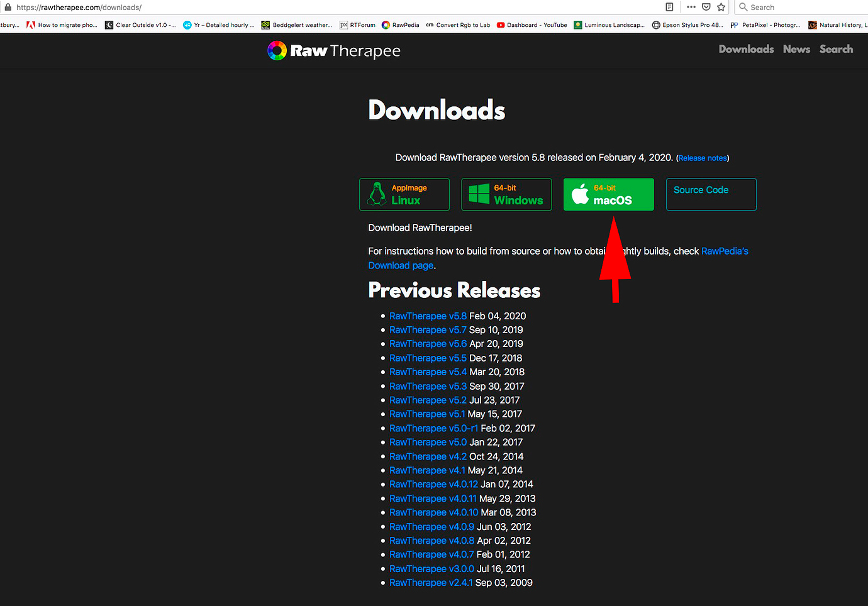The width and height of the screenshot is (868, 606).
Task: Open News in site navigation
Action: click(x=796, y=49)
